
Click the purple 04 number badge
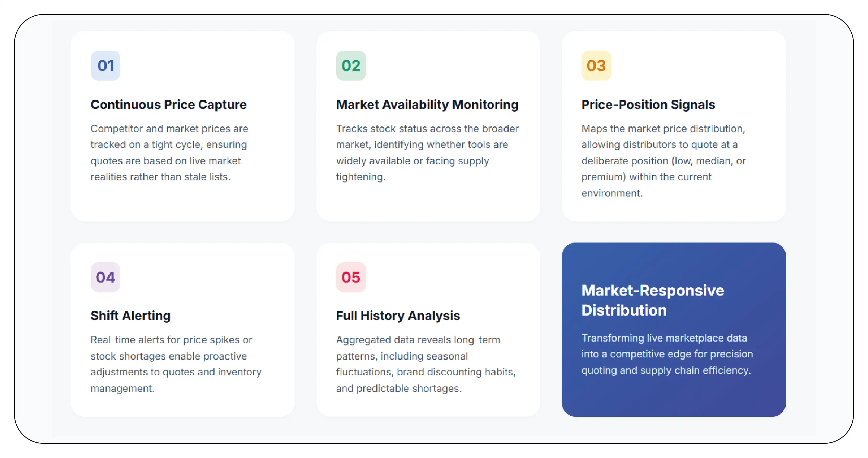tap(105, 277)
